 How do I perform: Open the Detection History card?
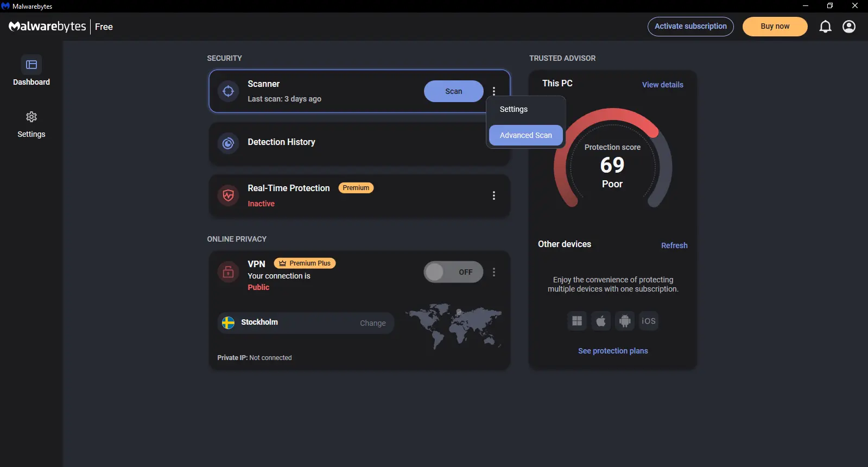(359, 143)
